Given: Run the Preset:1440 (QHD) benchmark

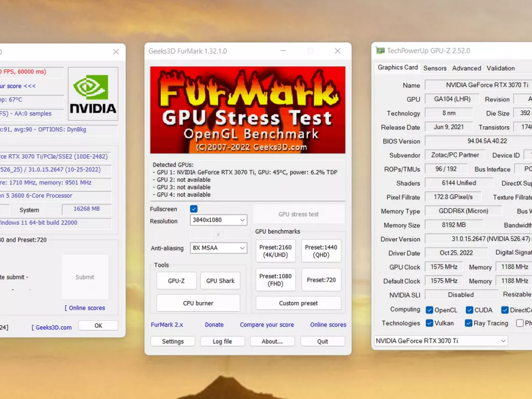Looking at the screenshot, I should 321,251.
